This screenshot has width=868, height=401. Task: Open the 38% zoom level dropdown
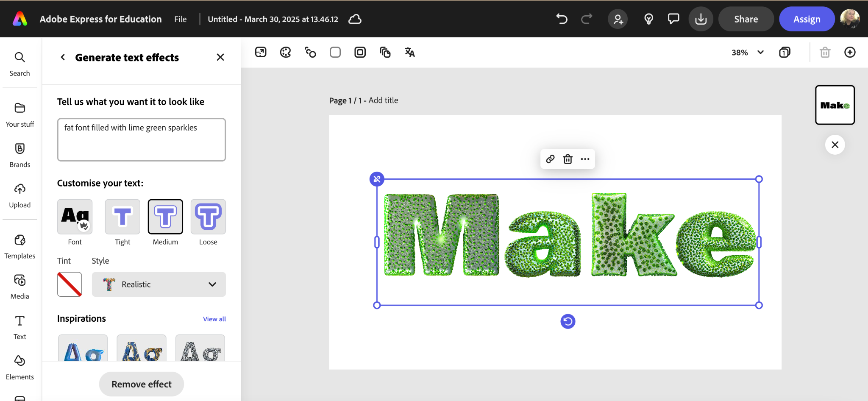(x=748, y=52)
